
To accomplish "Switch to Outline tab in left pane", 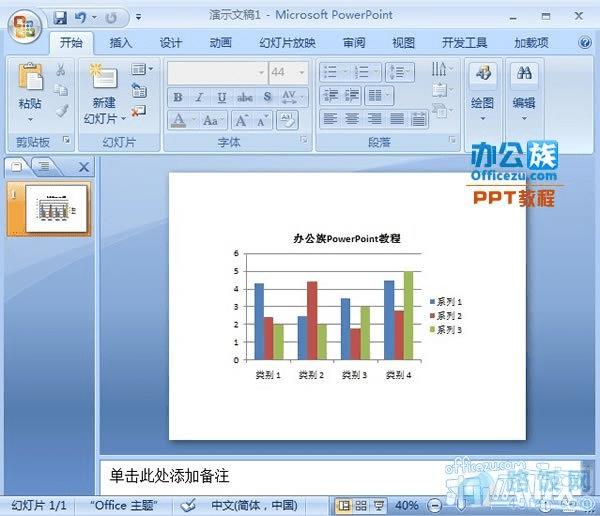I will 44,166.
